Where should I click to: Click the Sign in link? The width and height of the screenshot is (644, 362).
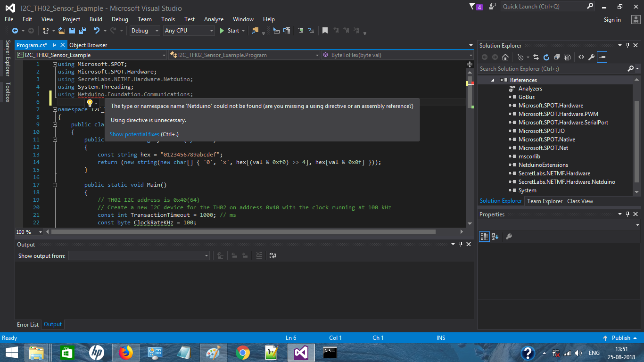(612, 20)
